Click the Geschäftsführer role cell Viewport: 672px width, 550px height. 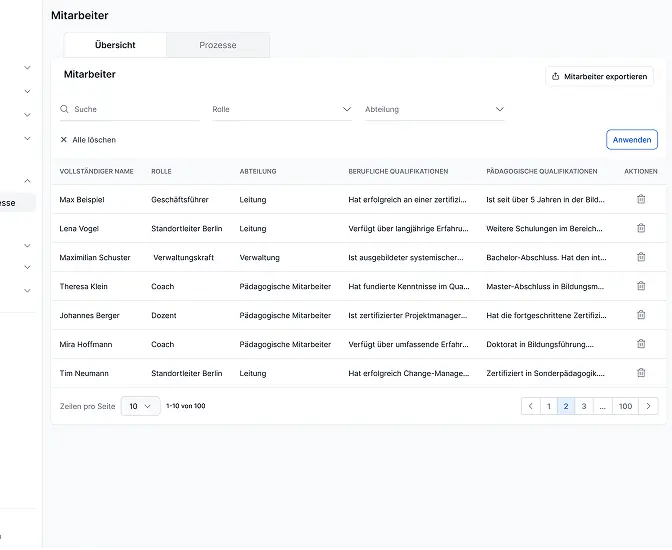pos(180,199)
